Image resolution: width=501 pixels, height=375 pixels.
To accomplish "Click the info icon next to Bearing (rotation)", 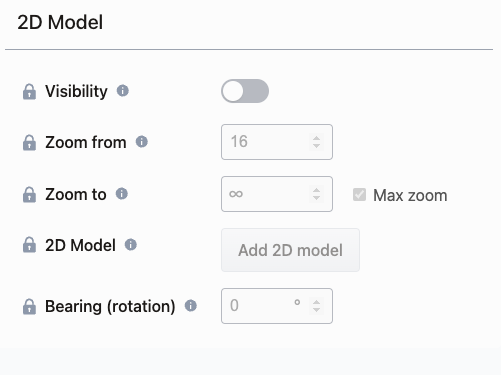I will [x=191, y=306].
